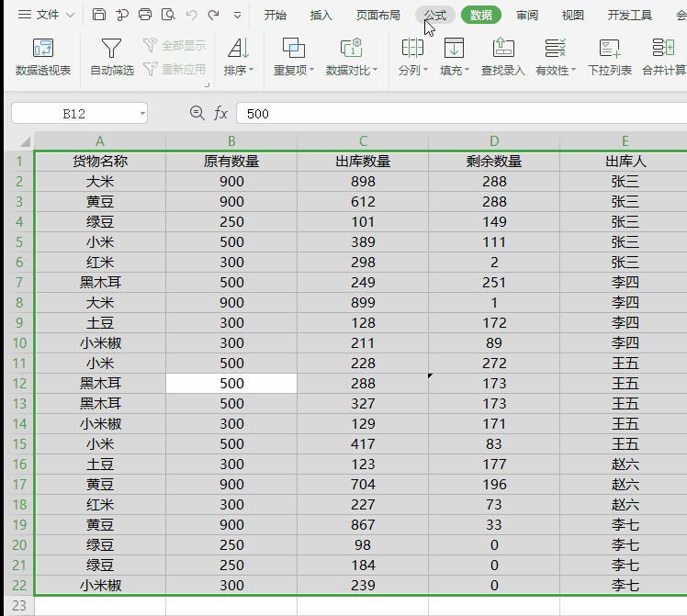Image resolution: width=687 pixels, height=616 pixels.
Task: Select the 数据 tab
Action: coord(481,16)
